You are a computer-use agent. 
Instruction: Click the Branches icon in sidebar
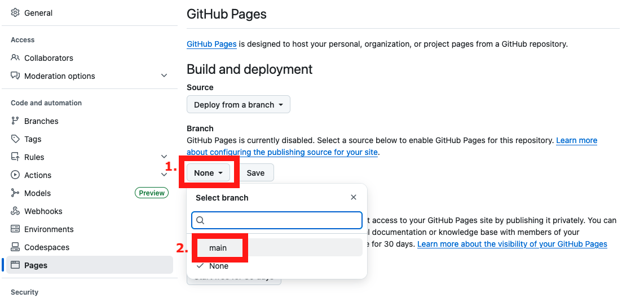[15, 121]
